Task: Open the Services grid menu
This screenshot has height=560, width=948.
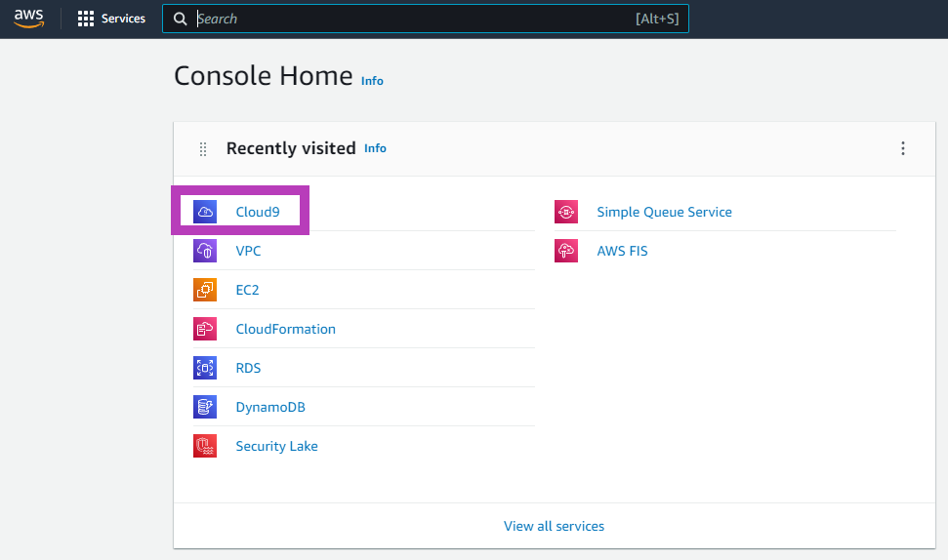Action: coord(111,19)
